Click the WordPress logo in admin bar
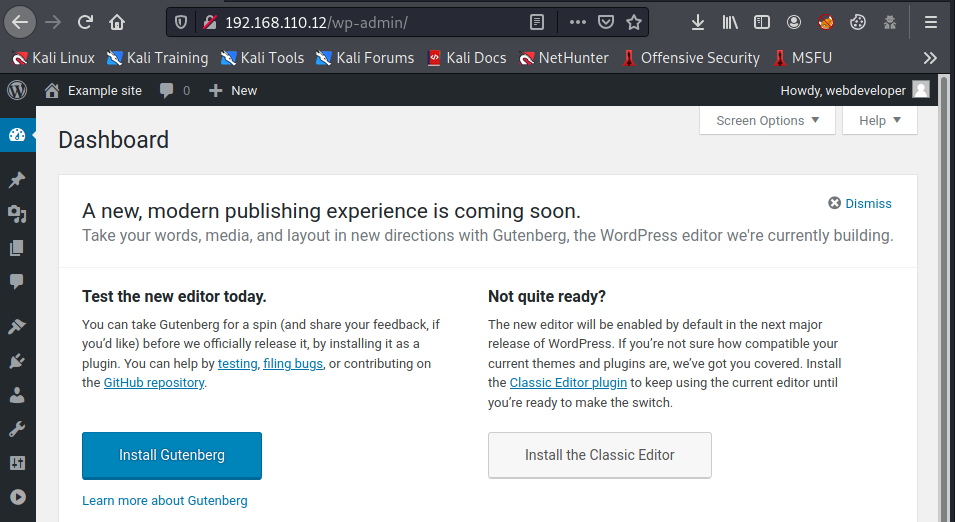Image resolution: width=955 pixels, height=522 pixels. click(x=17, y=90)
